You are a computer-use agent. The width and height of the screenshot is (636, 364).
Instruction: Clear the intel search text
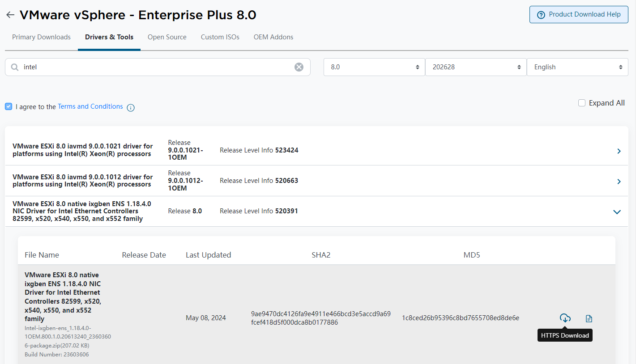(299, 67)
